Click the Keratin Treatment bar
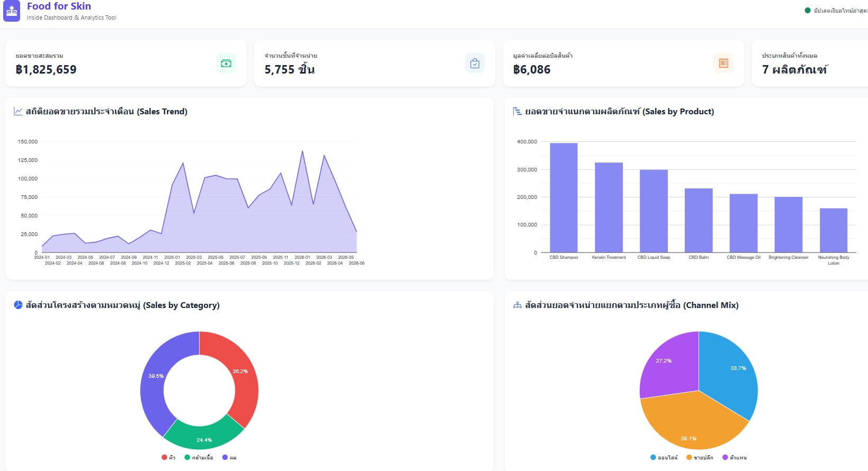Screen dimensions: 868x471 click(x=609, y=207)
